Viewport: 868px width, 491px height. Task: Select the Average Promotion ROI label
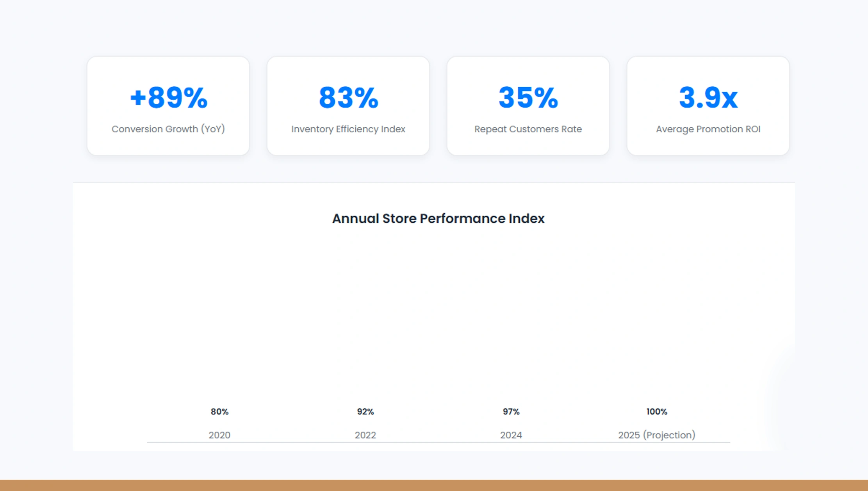pos(708,129)
